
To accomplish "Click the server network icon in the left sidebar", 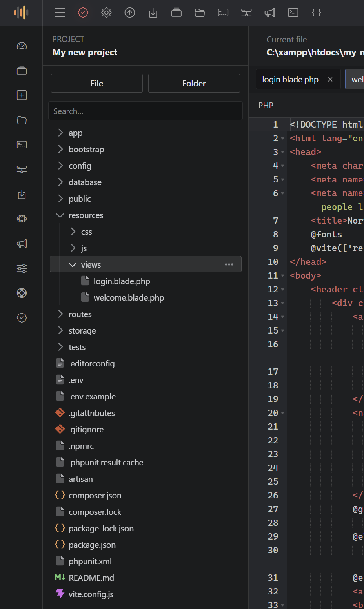I will click(x=22, y=170).
